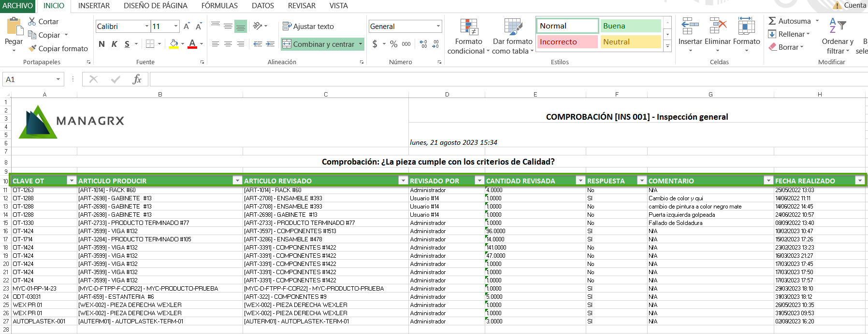This screenshot has height=334, width=868.
Task: Click the Eliminar cells icon
Action: pos(718,27)
